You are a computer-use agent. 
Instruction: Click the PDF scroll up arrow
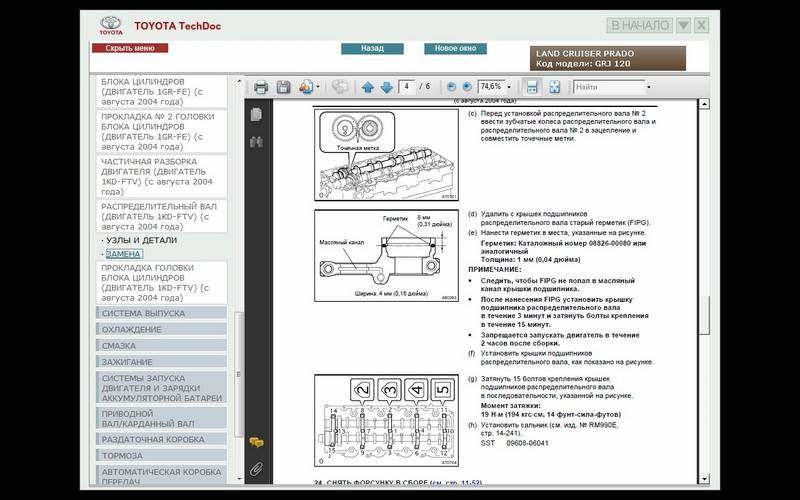point(704,104)
